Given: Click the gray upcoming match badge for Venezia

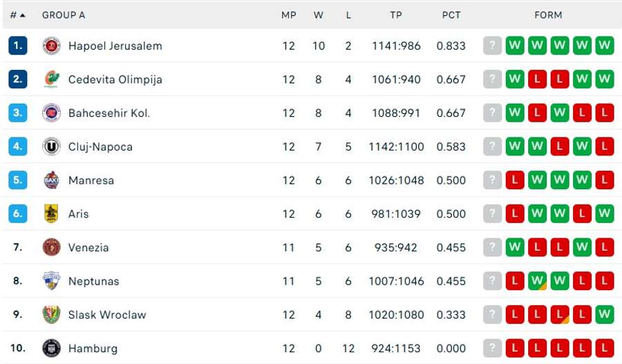Looking at the screenshot, I should 491,247.
